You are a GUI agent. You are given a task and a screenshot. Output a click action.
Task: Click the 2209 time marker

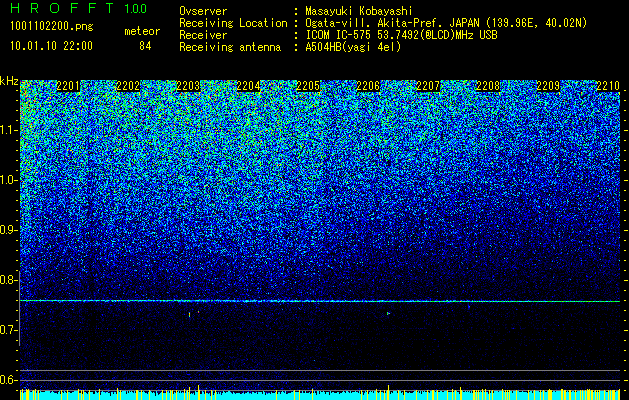pos(548,86)
